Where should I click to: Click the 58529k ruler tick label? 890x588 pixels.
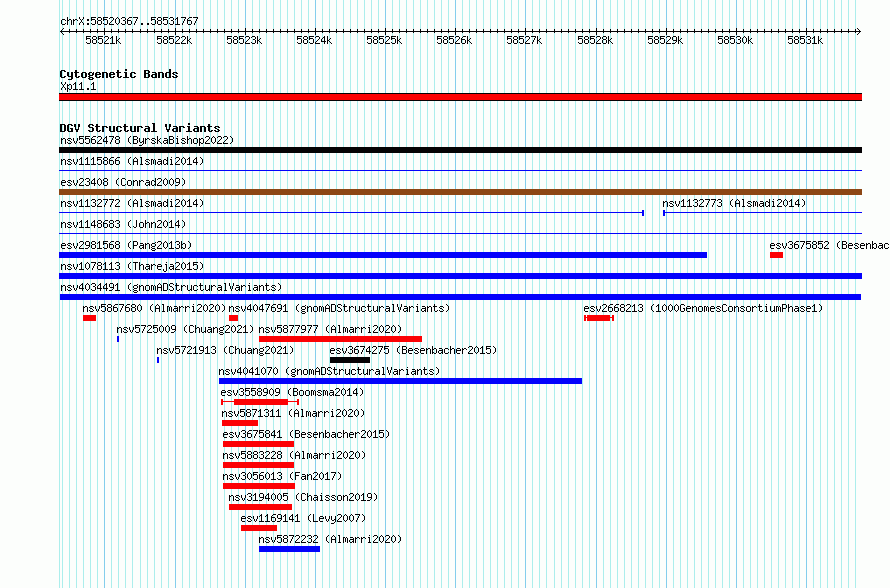point(665,40)
